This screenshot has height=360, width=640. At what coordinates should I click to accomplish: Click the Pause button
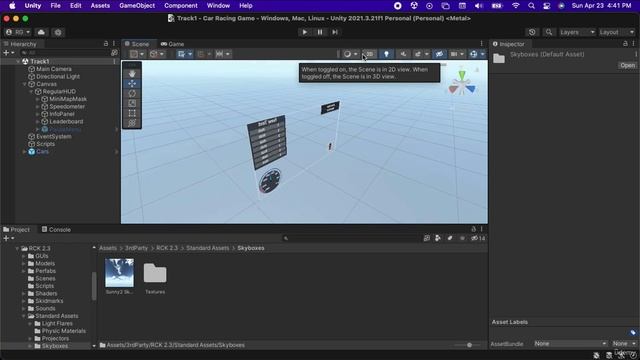pos(320,32)
